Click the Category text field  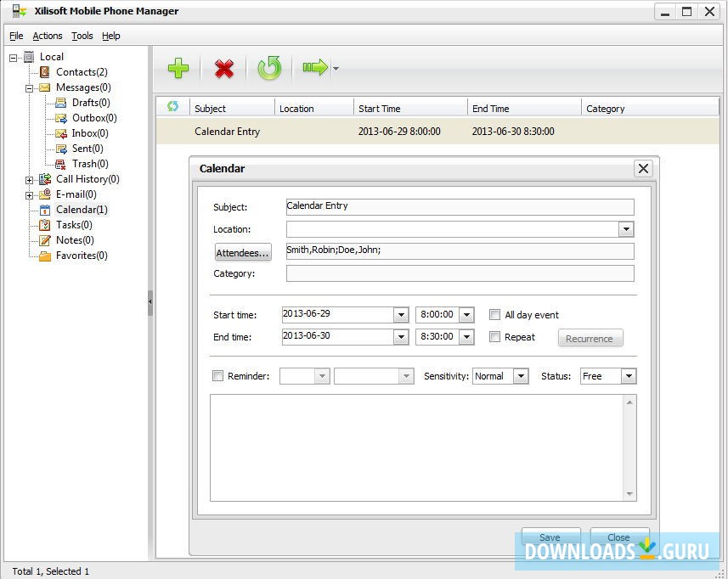point(460,273)
